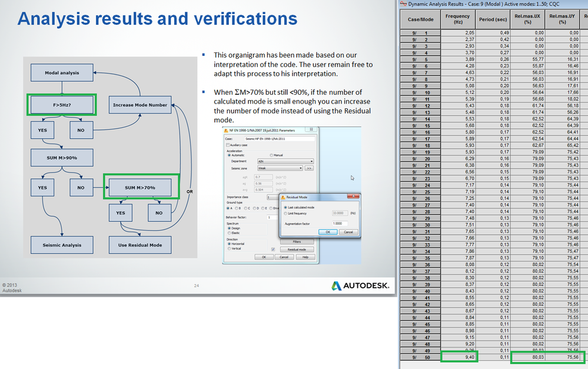Open the Department dropdown showing AIN
588x369 pixels.
(x=285, y=161)
